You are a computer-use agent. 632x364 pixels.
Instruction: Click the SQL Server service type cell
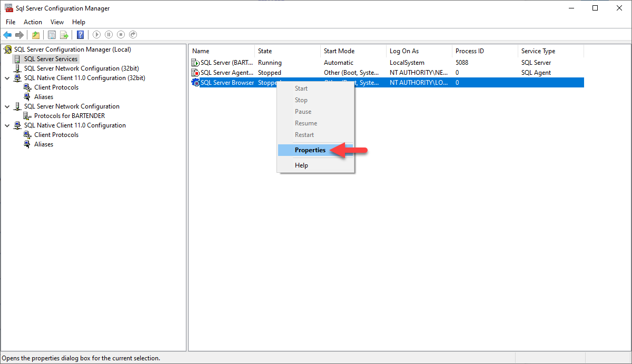click(x=536, y=63)
